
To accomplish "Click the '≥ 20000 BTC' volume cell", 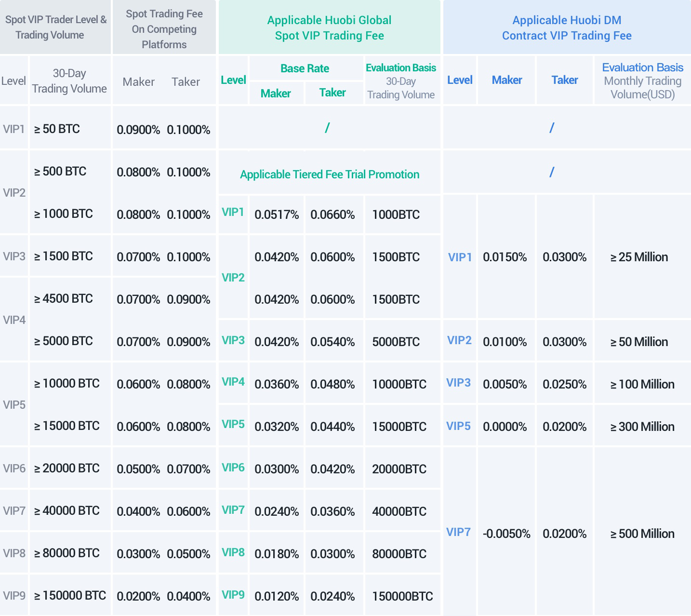I will pos(67,468).
